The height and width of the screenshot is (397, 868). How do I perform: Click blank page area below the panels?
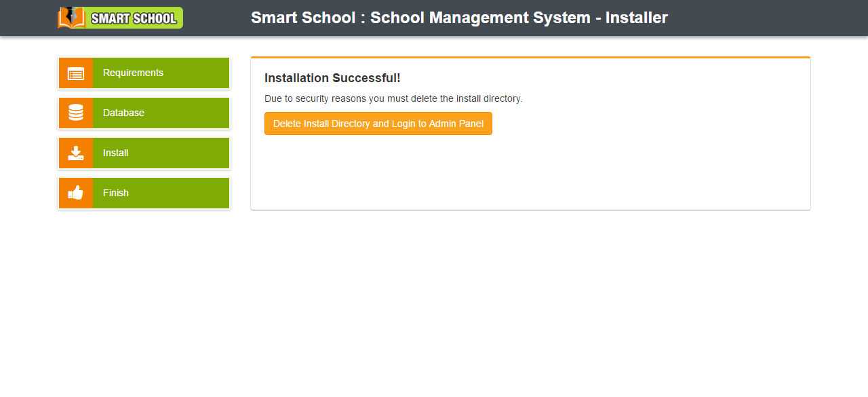pos(434,305)
